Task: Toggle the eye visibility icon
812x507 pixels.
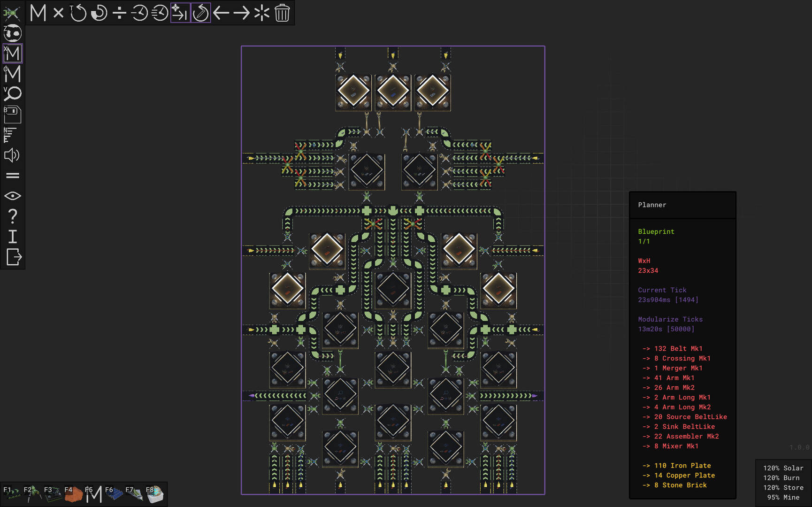Action: coord(13,196)
